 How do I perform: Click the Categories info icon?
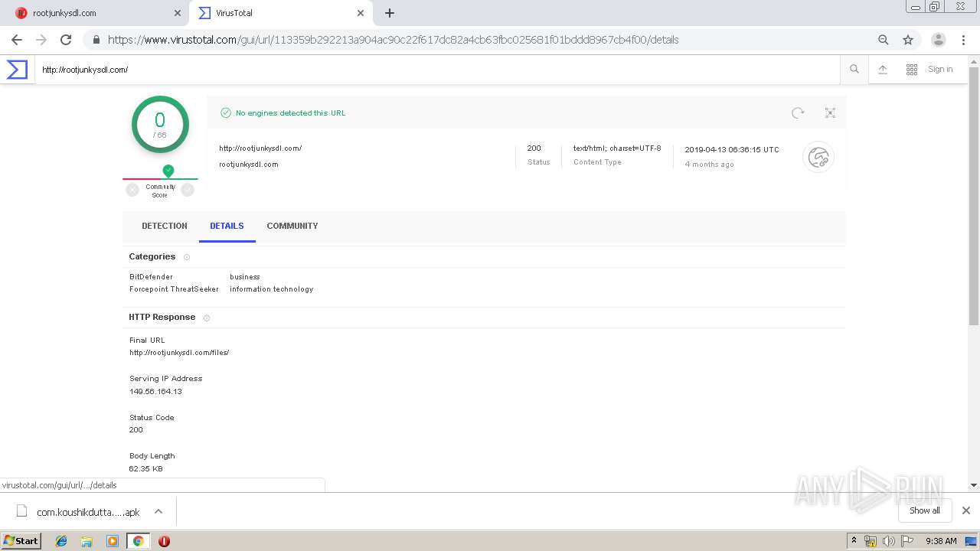coord(187,257)
